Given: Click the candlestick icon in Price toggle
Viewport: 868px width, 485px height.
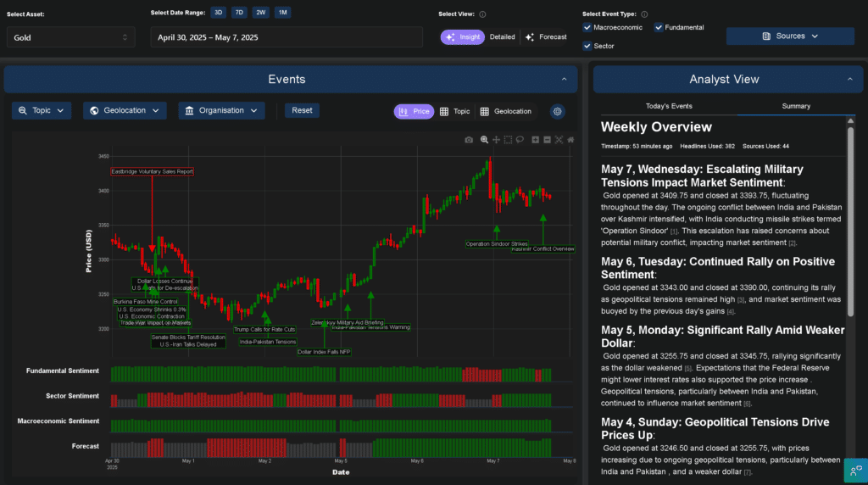Looking at the screenshot, I should pos(403,111).
